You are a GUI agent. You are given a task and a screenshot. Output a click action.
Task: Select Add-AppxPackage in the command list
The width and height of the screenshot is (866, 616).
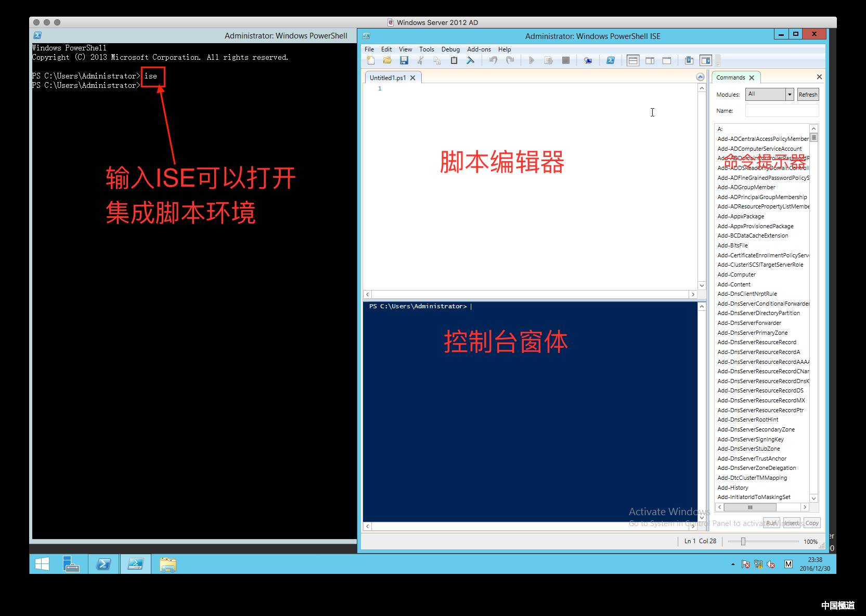click(x=741, y=216)
